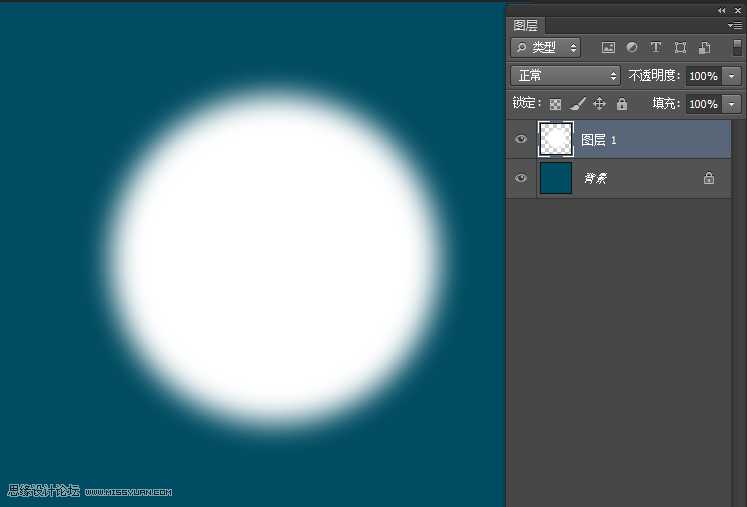Open the 类型 filter type dropdown
The height and width of the screenshot is (507, 747).
point(546,47)
